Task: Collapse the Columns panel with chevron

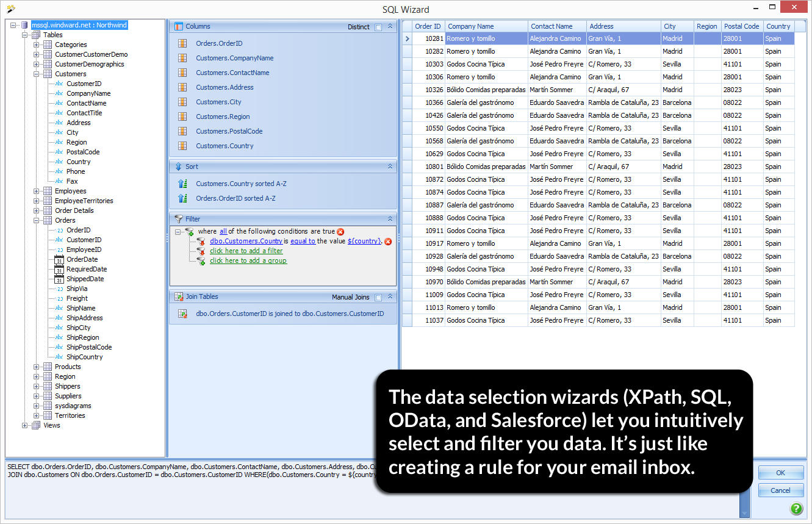Action: point(390,26)
